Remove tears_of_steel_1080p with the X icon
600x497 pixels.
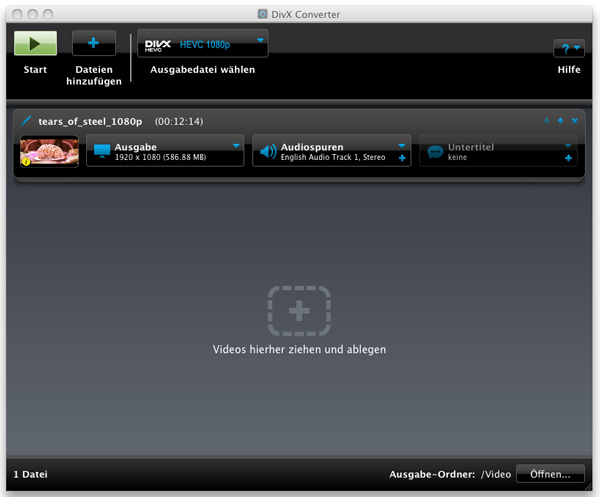click(575, 121)
